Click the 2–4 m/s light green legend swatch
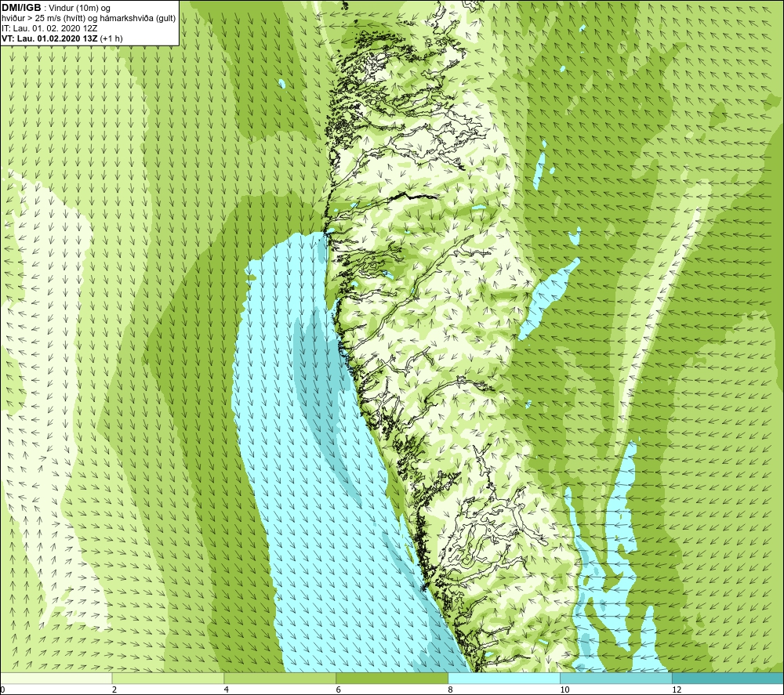Image resolution: width=784 pixels, height=695 pixels. (168, 678)
